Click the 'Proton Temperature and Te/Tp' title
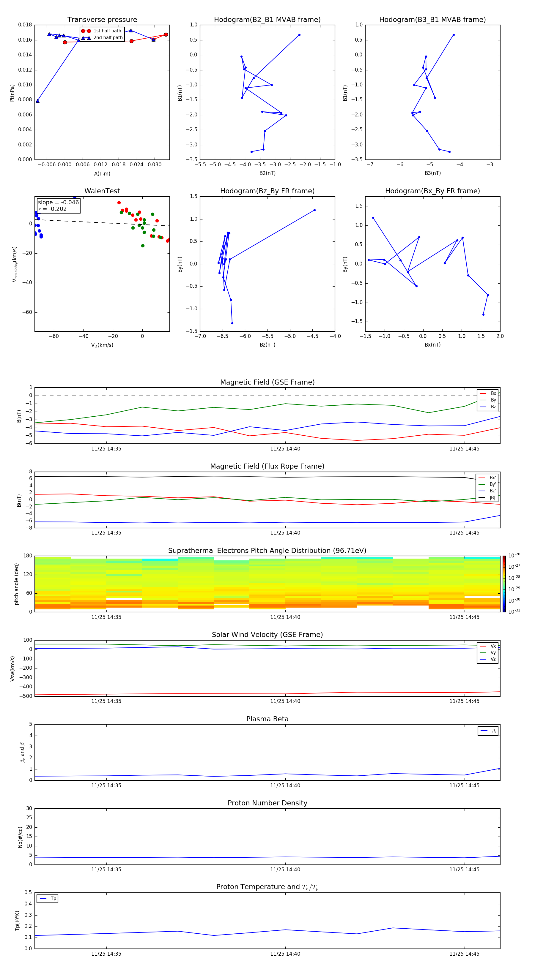Screen dimensions: 535x980 click(267, 887)
